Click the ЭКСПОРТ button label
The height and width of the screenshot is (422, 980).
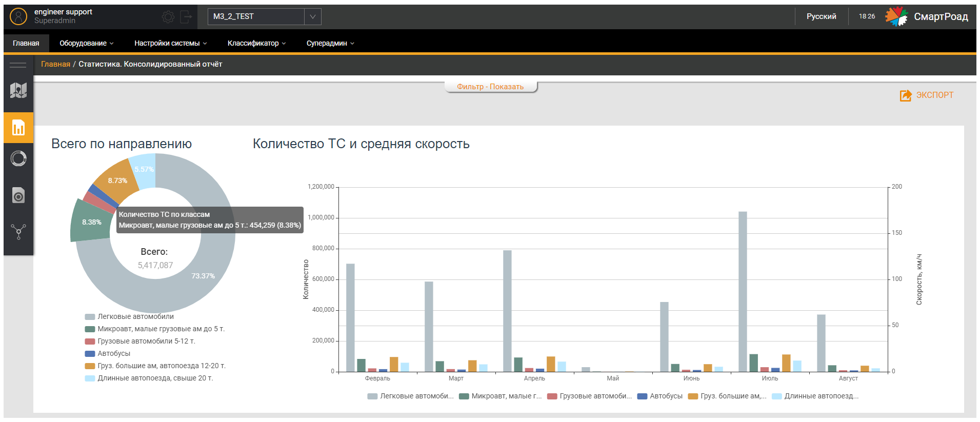click(x=935, y=95)
